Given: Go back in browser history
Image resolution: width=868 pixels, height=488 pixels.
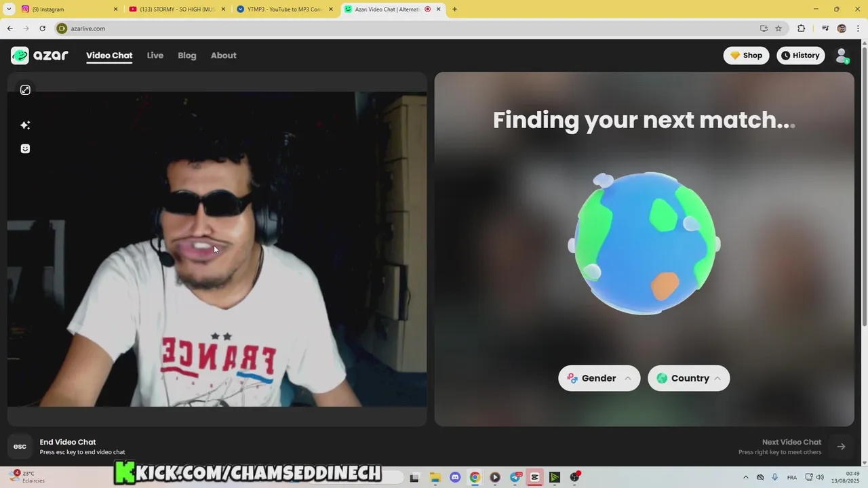Looking at the screenshot, I should click(9, 28).
